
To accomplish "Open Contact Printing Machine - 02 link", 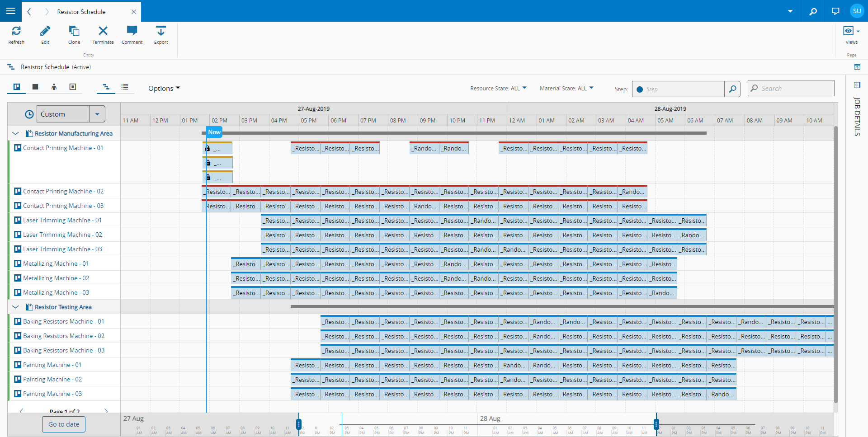I will click(x=63, y=191).
